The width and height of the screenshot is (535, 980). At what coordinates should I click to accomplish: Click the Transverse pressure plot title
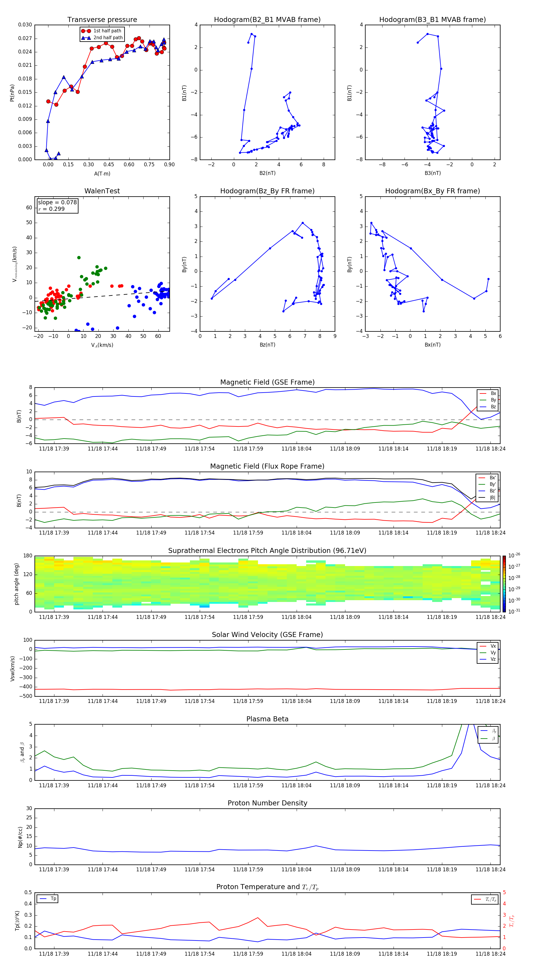point(102,20)
